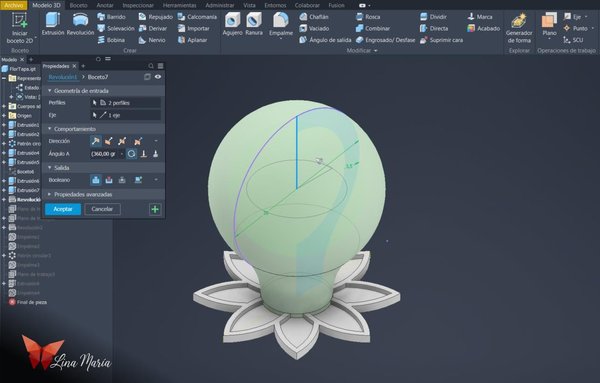Choose the Boolean intersect output option
Screen dimensions: 600x383
[122, 180]
